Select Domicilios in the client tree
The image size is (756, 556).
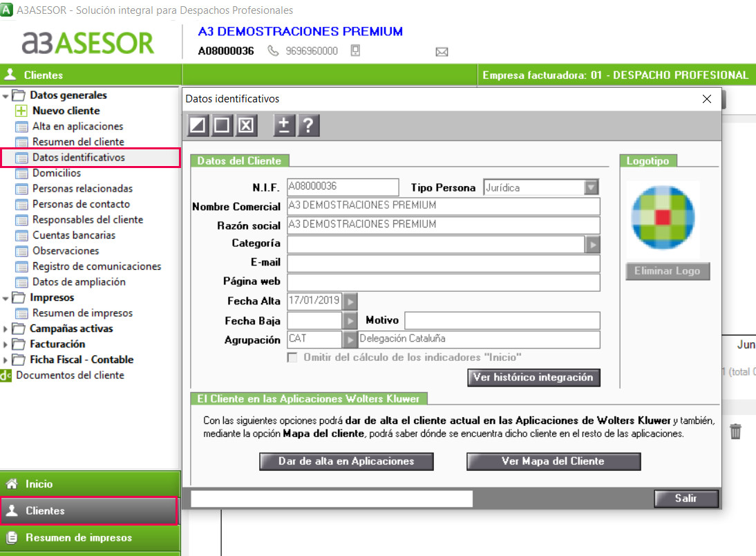click(x=57, y=173)
